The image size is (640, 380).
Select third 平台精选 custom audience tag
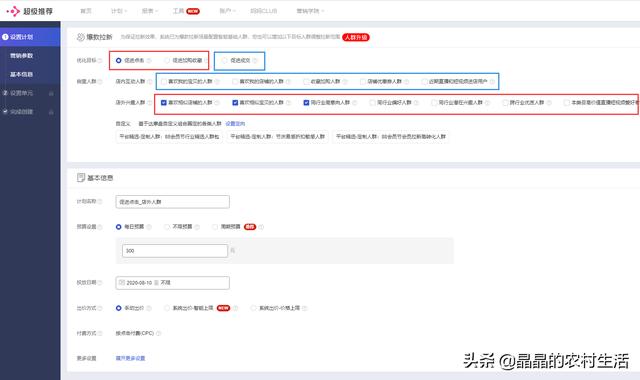pos(391,137)
